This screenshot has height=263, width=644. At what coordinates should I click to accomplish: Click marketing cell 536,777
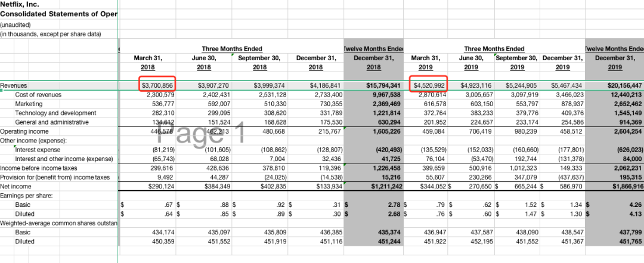[x=163, y=104]
